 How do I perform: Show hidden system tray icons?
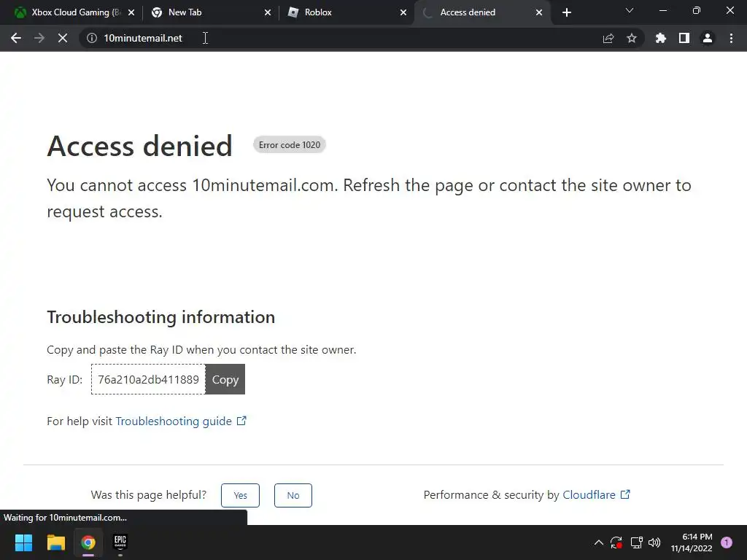[x=599, y=542]
